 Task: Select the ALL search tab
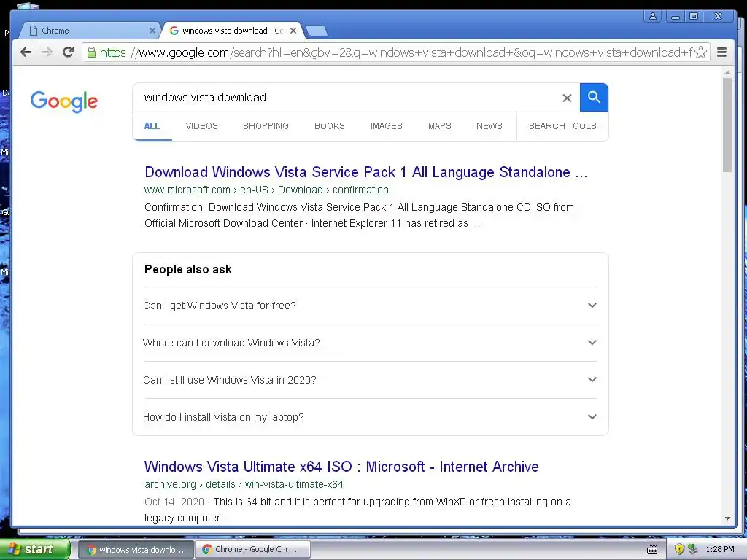point(152,126)
